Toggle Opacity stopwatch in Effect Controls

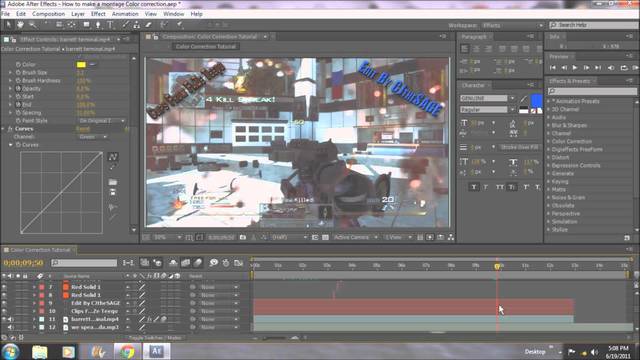click(x=18, y=89)
